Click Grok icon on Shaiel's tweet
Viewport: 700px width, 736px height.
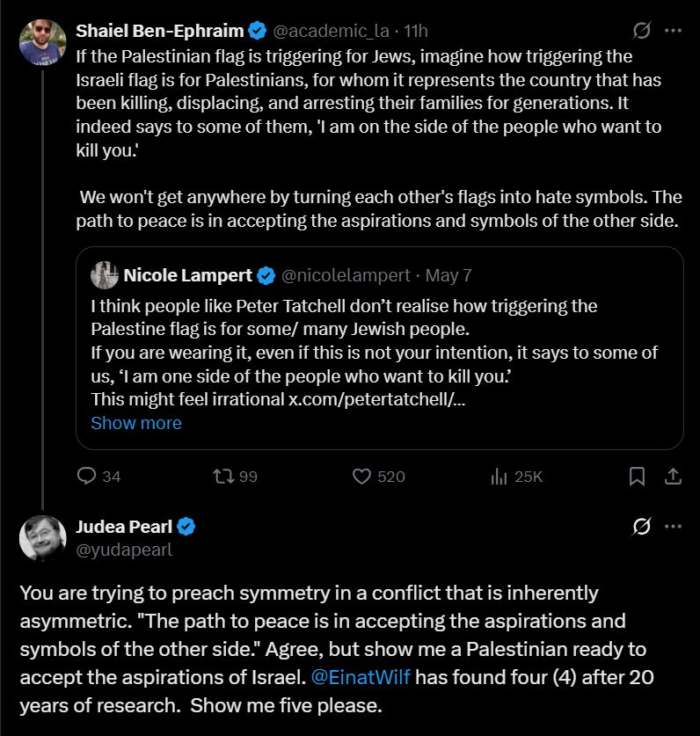pyautogui.click(x=642, y=31)
